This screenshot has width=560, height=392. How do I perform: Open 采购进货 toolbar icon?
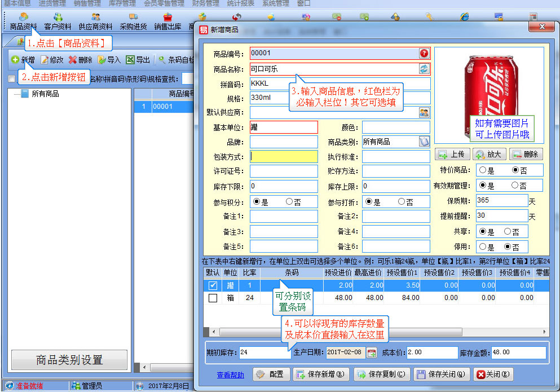tap(133, 21)
